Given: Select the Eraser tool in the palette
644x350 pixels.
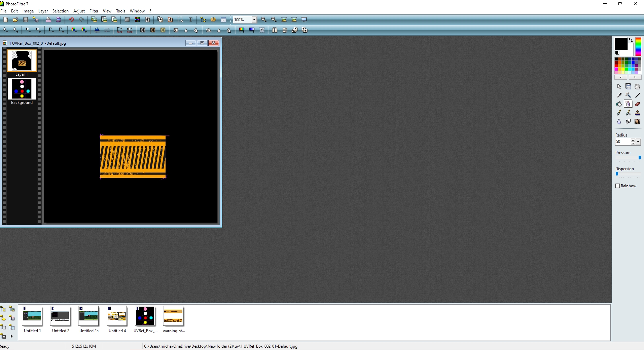Looking at the screenshot, I should 637,104.
